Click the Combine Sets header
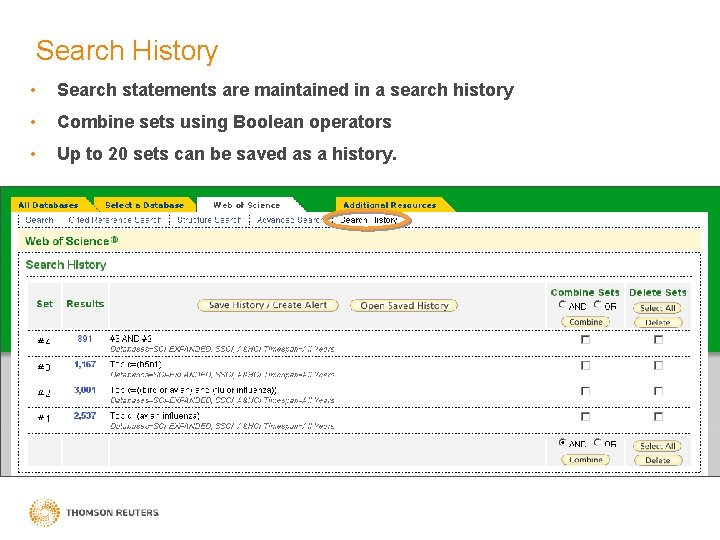 pyautogui.click(x=585, y=292)
